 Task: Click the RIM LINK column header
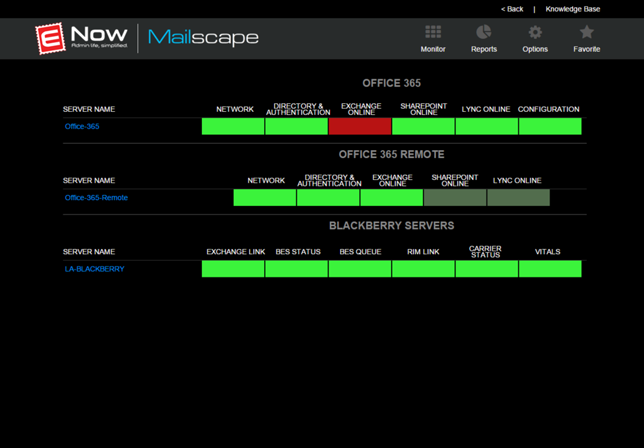tap(423, 252)
